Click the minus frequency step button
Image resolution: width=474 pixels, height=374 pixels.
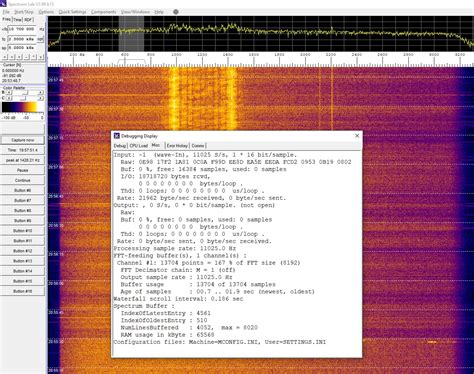[27, 57]
